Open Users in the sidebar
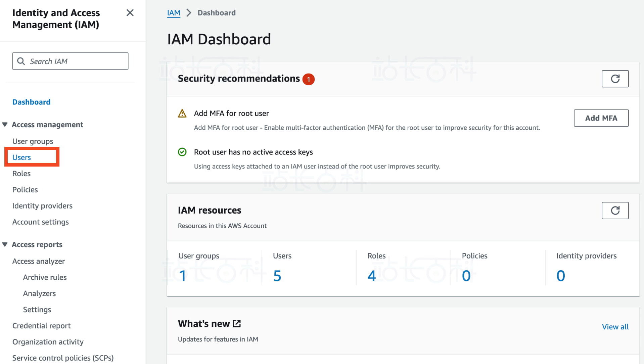 [21, 157]
